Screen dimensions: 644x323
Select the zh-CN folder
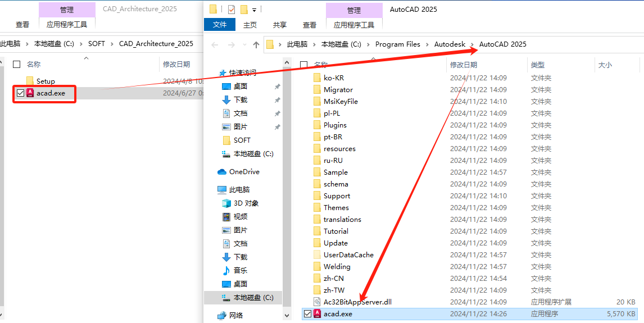click(x=333, y=278)
